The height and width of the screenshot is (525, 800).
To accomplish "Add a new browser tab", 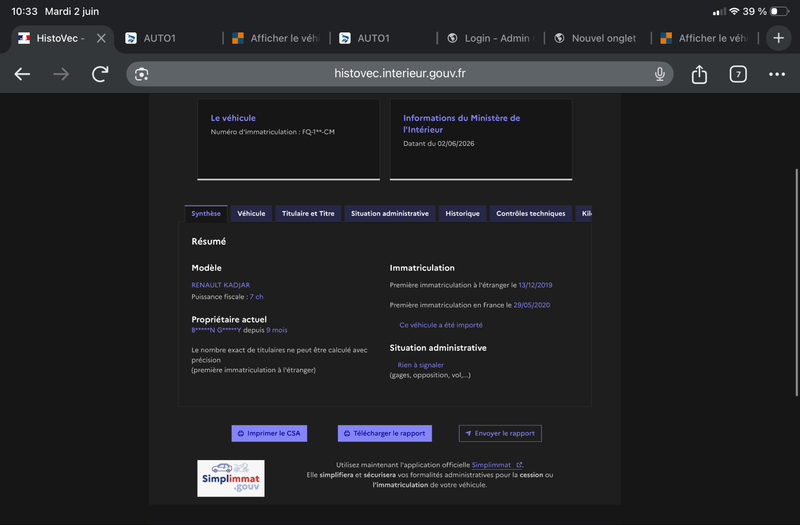I will 779,38.
